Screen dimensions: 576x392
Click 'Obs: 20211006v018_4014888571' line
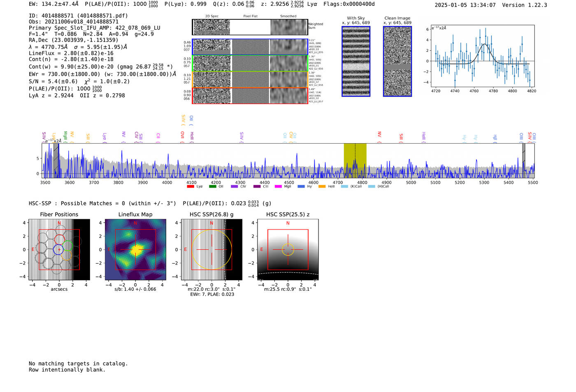(x=74, y=22)
